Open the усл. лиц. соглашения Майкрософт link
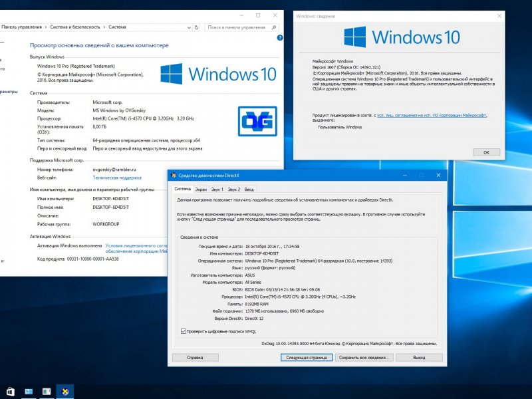 [432, 115]
